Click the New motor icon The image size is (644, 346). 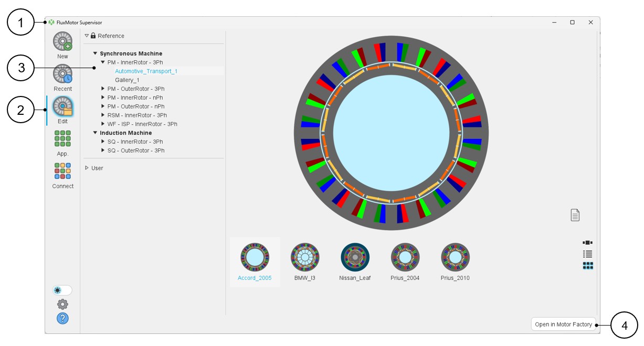[62, 42]
